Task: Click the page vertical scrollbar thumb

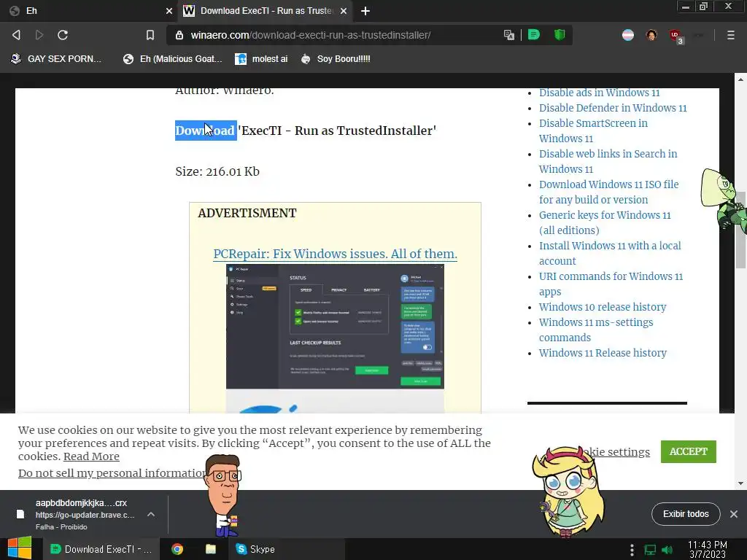Action: [740, 230]
